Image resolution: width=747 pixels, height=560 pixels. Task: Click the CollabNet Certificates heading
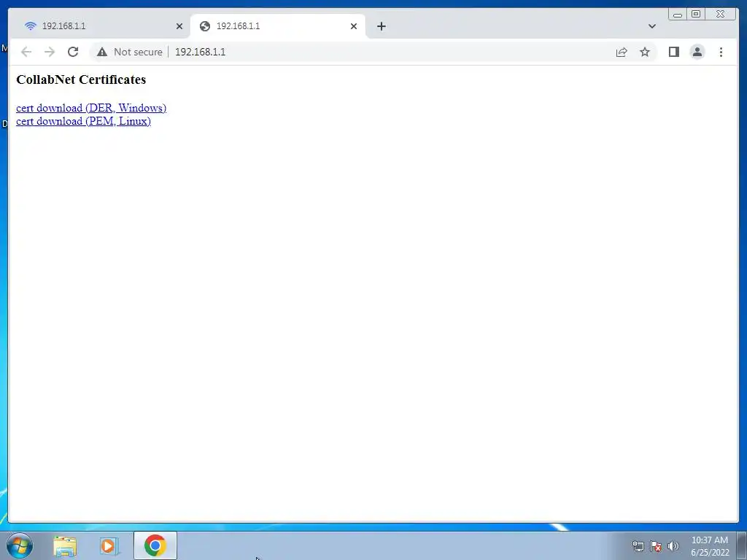[x=81, y=79]
